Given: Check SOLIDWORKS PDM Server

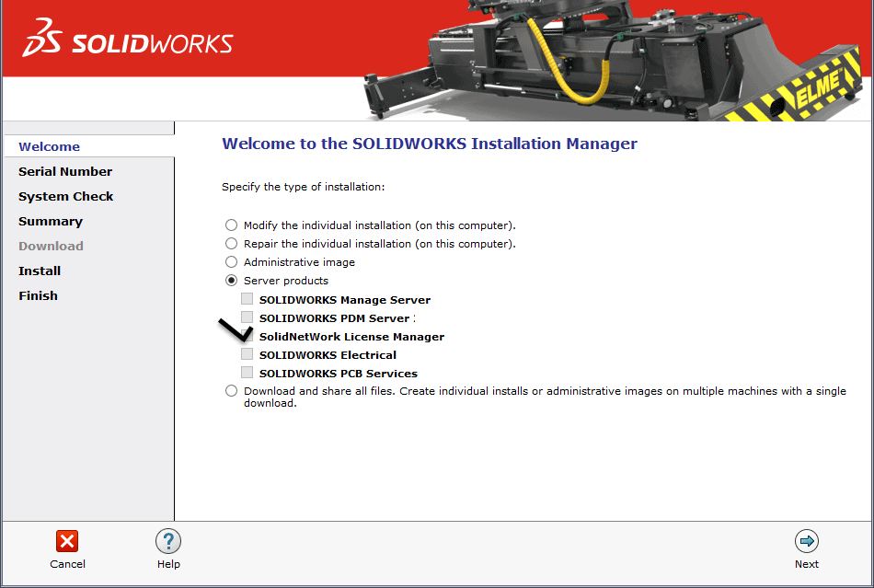Looking at the screenshot, I should [247, 317].
